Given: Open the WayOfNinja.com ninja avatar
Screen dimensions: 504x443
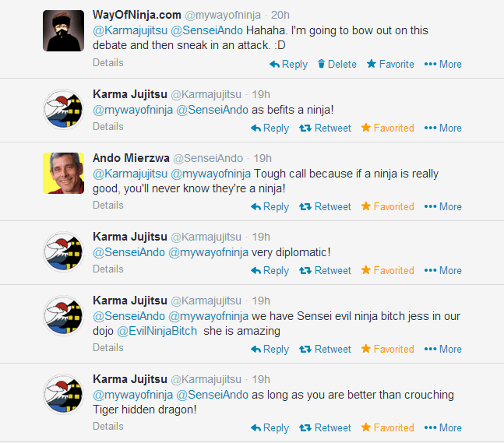Looking at the screenshot, I should click(64, 30).
